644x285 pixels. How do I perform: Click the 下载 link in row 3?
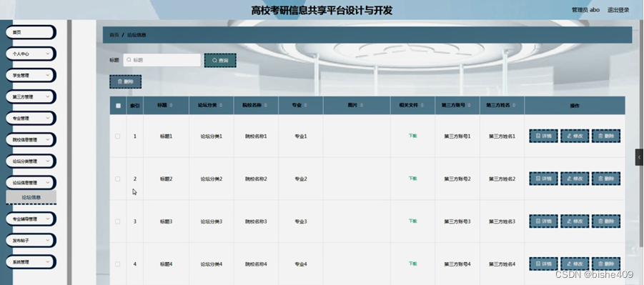click(412, 221)
